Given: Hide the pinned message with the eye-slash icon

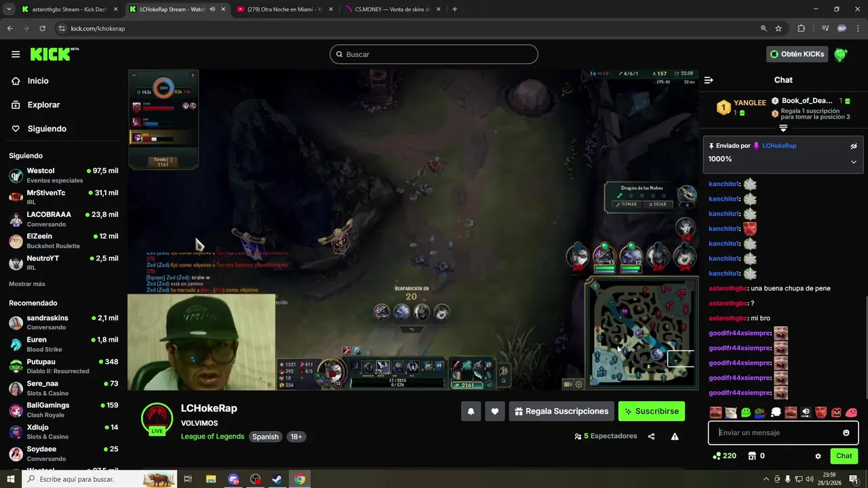Looking at the screenshot, I should click(854, 146).
